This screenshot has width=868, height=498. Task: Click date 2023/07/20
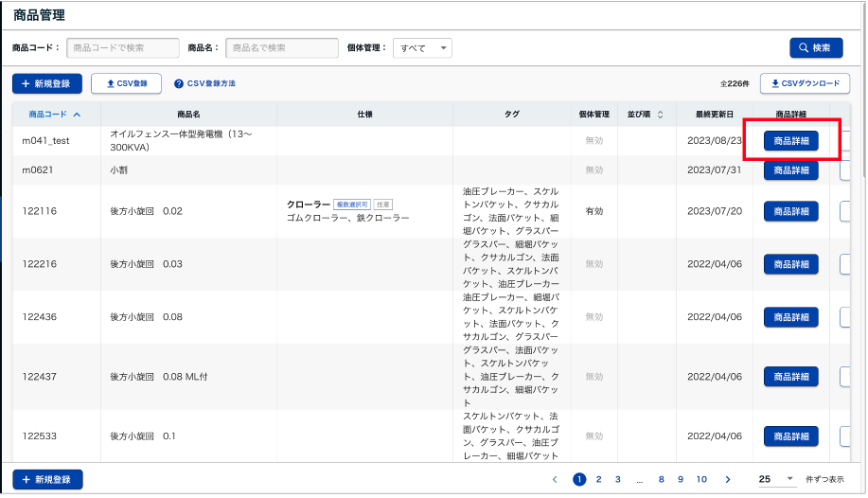coord(714,211)
